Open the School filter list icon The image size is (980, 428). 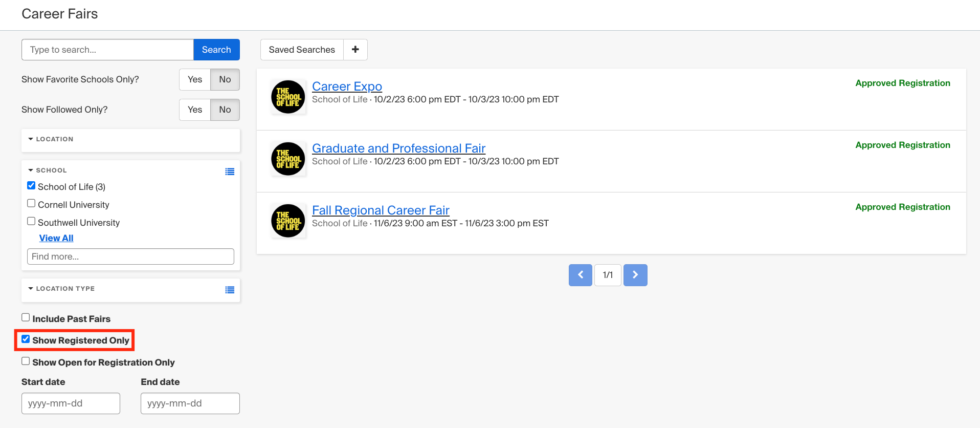point(230,172)
